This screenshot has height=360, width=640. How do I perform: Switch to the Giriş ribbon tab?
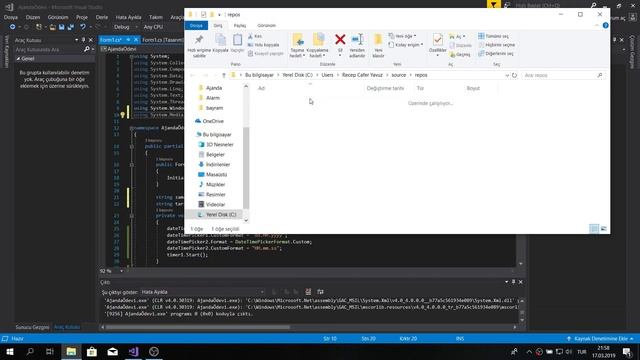[218, 25]
